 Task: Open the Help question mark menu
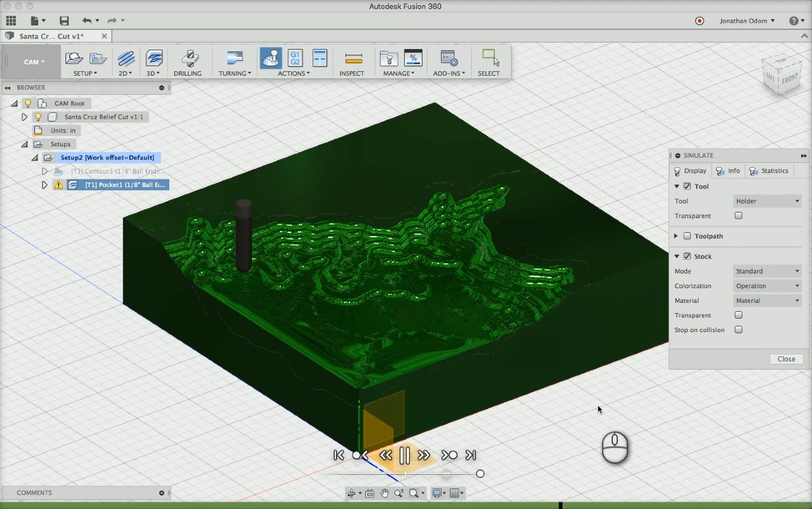tap(797, 21)
